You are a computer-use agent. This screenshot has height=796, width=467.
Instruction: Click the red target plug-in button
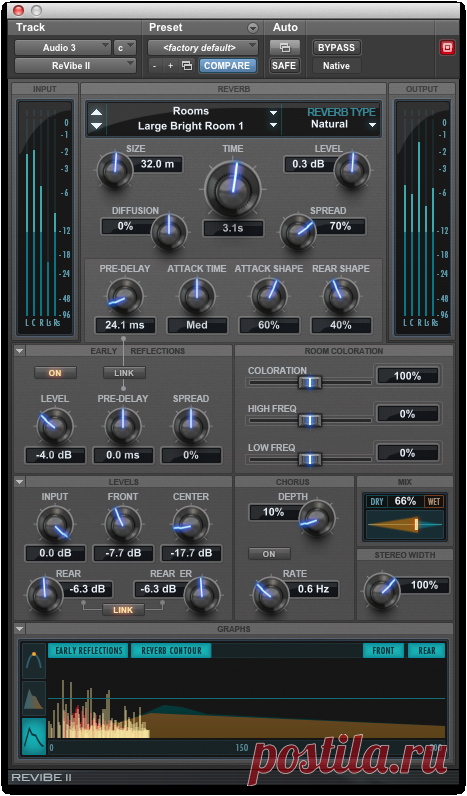point(447,48)
